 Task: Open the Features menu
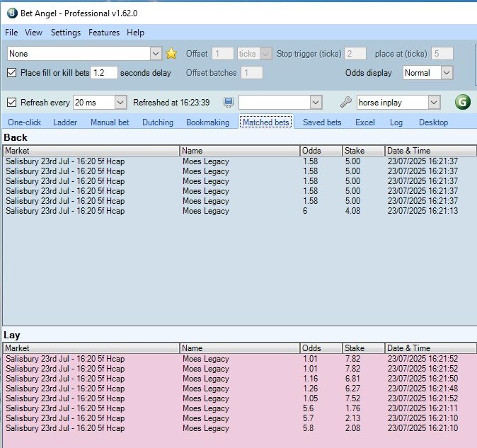pyautogui.click(x=104, y=33)
